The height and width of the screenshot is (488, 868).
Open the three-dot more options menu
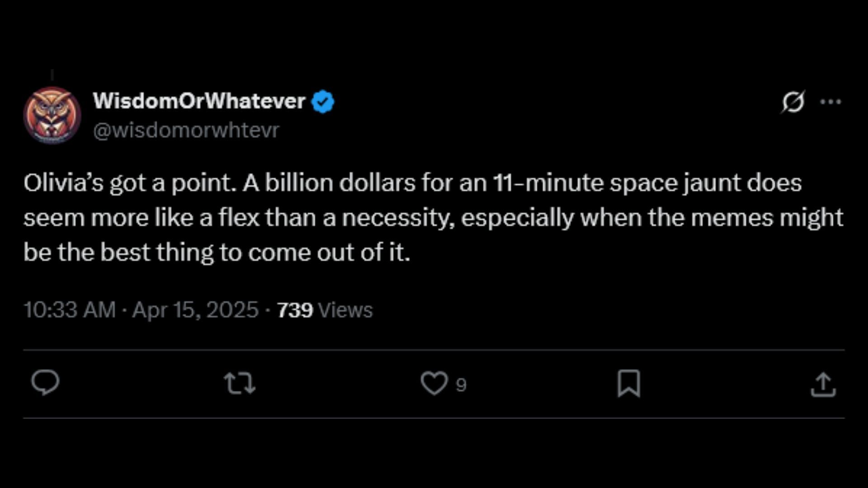pos(830,102)
